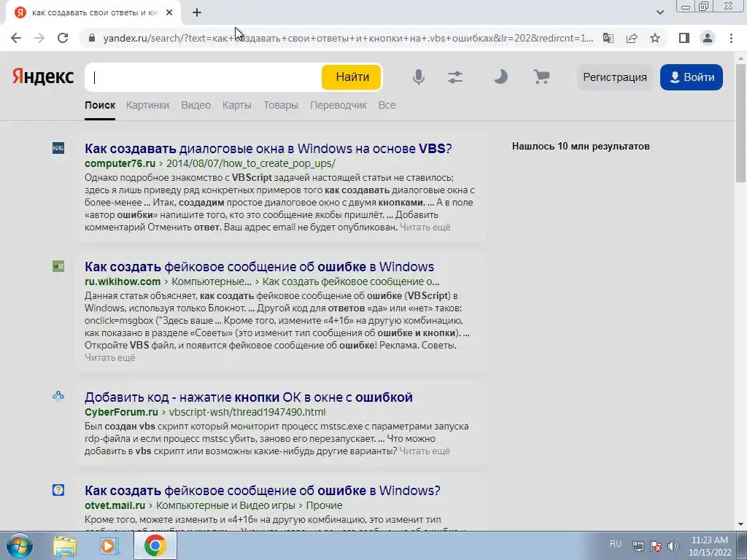Viewport: 747px width, 560px height.
Task: Open the Chrome side panel icon
Action: pos(684,38)
